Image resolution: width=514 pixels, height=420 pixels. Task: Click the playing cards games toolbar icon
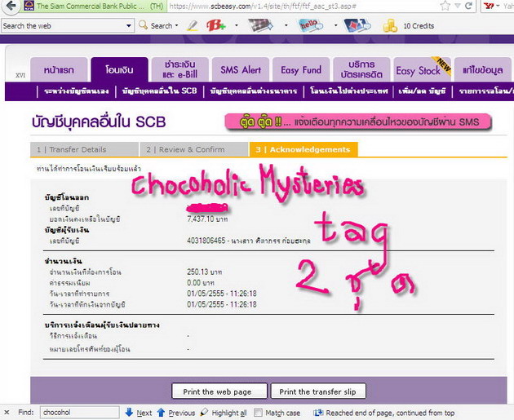(357, 25)
